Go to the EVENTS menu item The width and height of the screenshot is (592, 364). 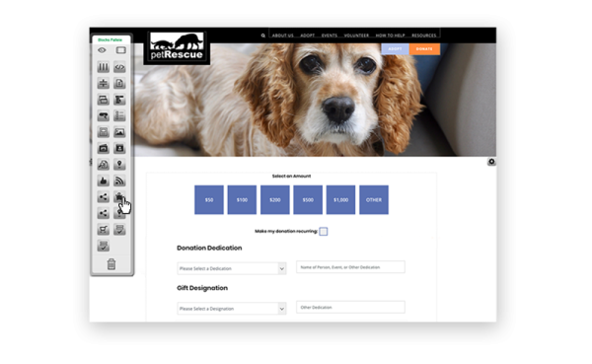coord(330,36)
